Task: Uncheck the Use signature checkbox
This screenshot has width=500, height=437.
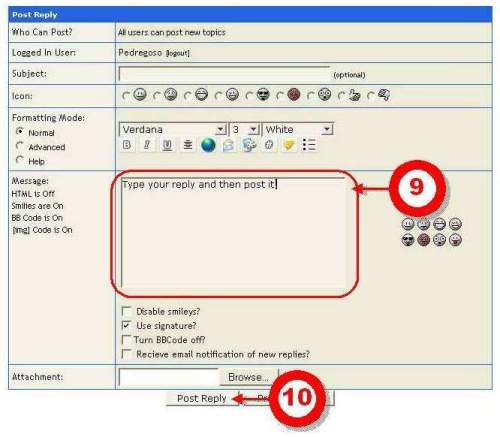Action: point(126,325)
